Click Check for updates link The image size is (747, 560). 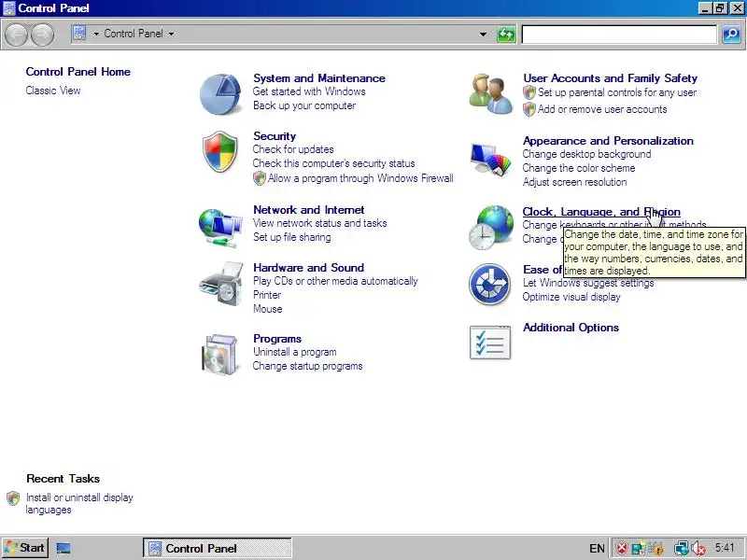(x=293, y=149)
